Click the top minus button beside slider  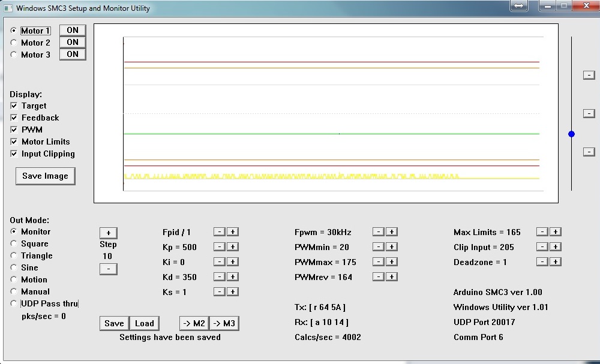[589, 75]
